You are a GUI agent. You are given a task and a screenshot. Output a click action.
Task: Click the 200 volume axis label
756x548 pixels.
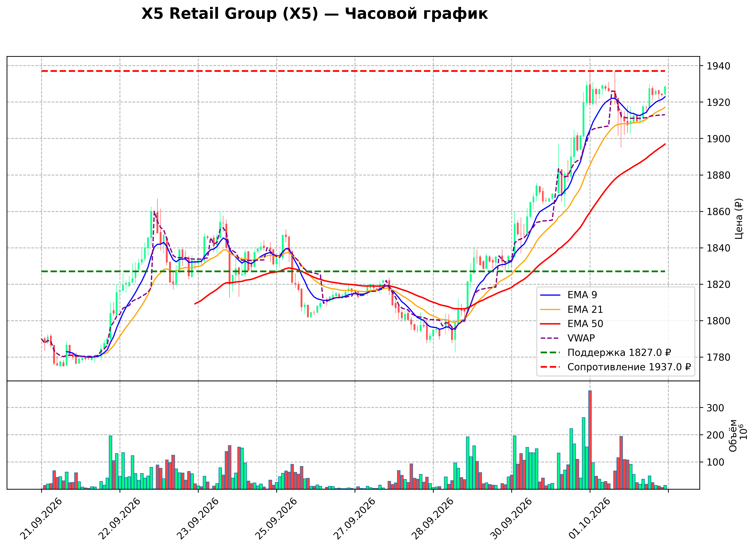(716, 435)
